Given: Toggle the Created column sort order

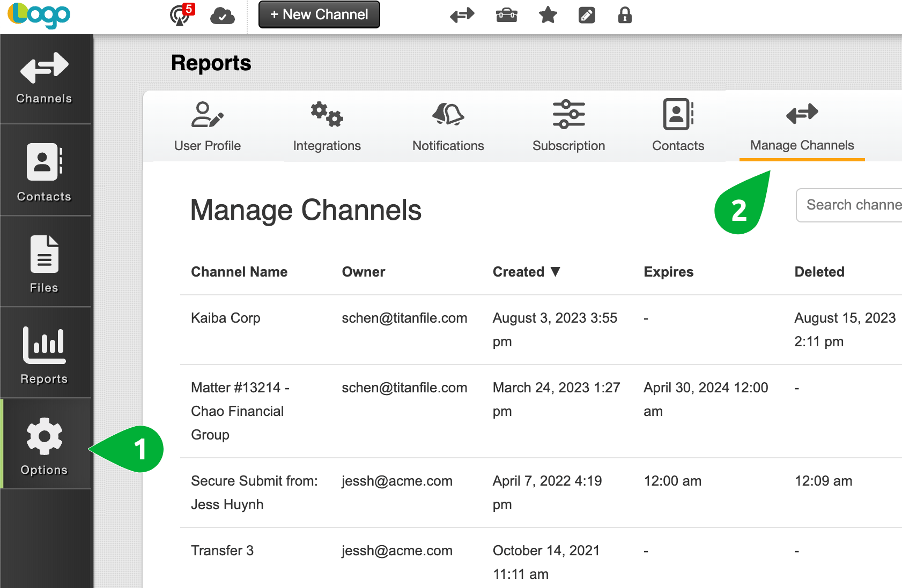Looking at the screenshot, I should tap(527, 272).
